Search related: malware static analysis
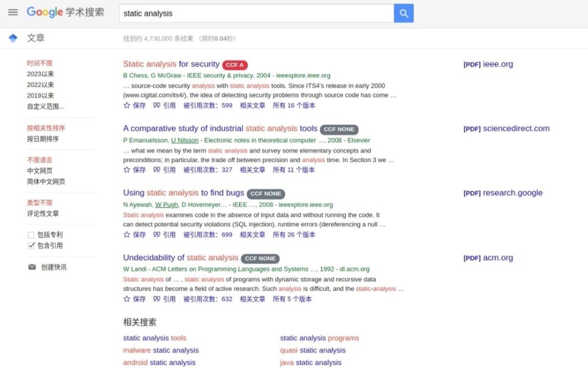588x368 pixels. click(161, 351)
